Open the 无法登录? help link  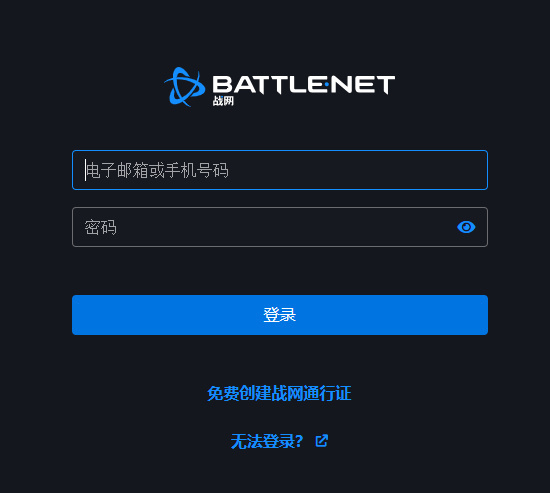(x=267, y=441)
